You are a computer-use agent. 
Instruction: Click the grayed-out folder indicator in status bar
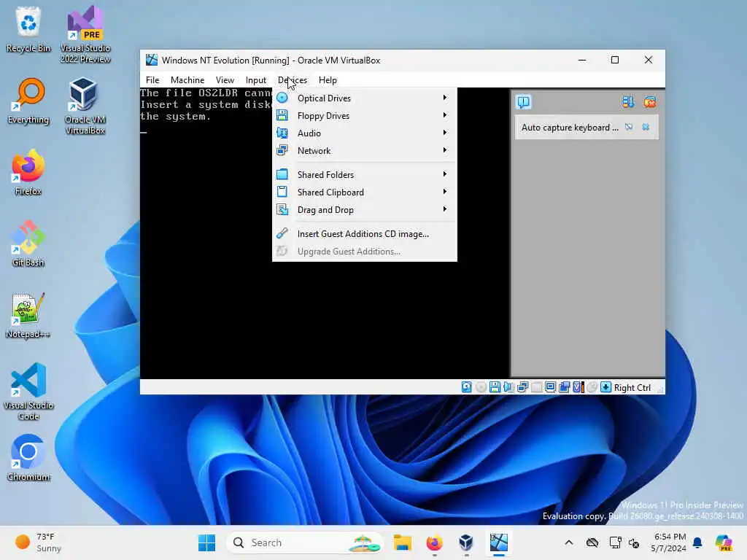[x=536, y=387]
